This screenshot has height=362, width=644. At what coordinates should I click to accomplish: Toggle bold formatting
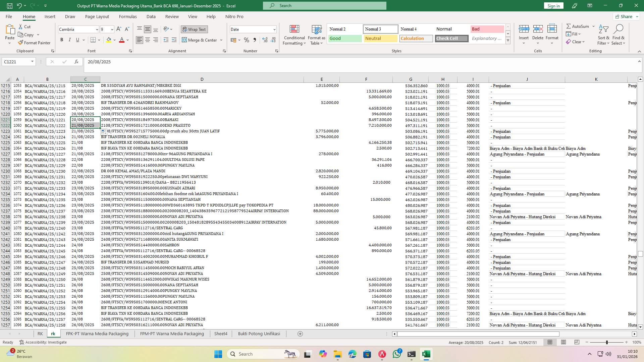point(62,40)
